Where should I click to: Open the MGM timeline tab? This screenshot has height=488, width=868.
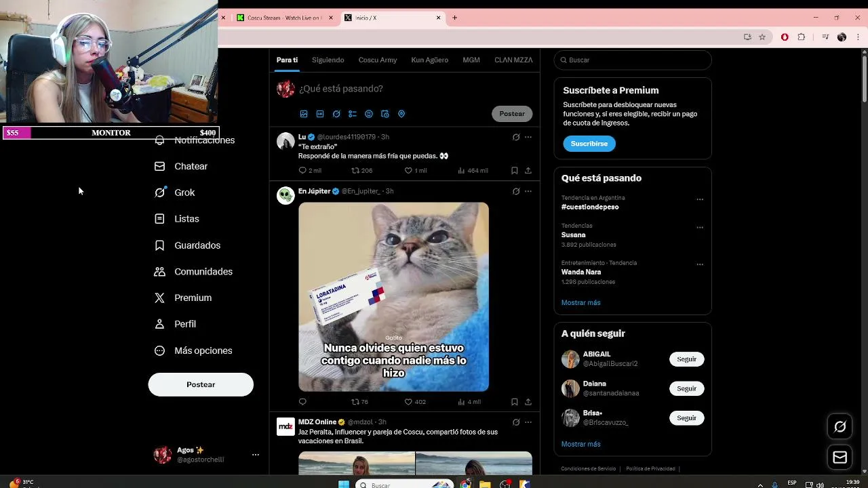(x=471, y=60)
